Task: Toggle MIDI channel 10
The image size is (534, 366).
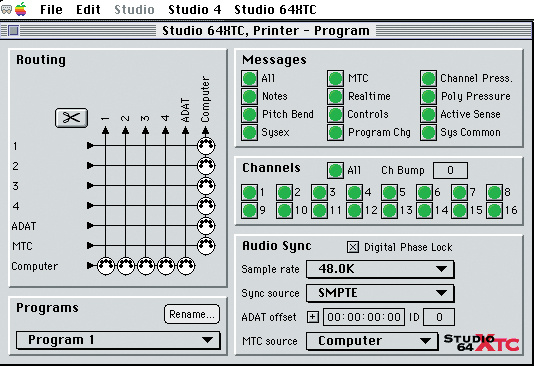Action: pyautogui.click(x=284, y=210)
